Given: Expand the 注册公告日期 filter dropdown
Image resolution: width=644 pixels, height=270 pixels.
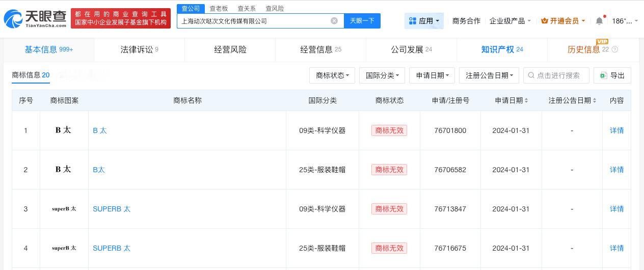Looking at the screenshot, I should 489,75.
